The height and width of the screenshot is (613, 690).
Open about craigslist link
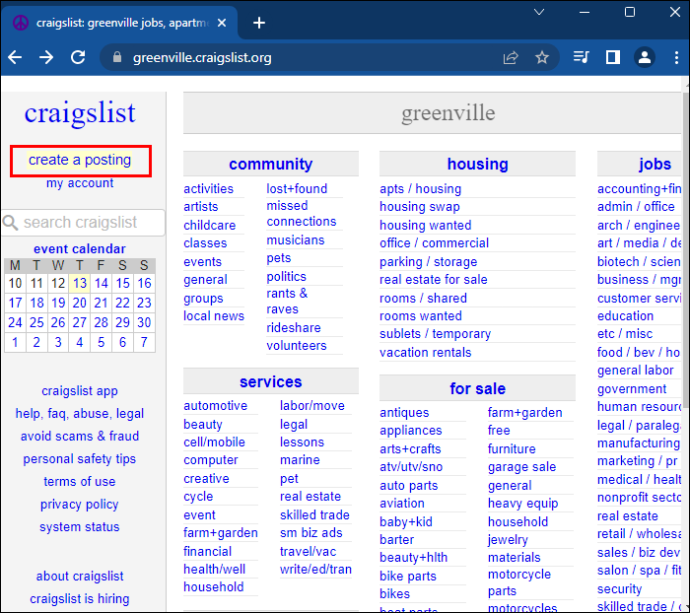tap(80, 576)
